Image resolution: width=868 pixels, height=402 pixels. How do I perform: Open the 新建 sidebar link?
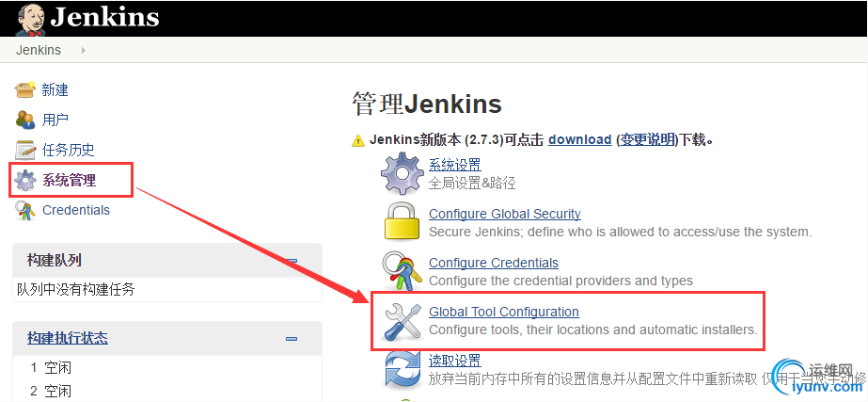tap(55, 89)
